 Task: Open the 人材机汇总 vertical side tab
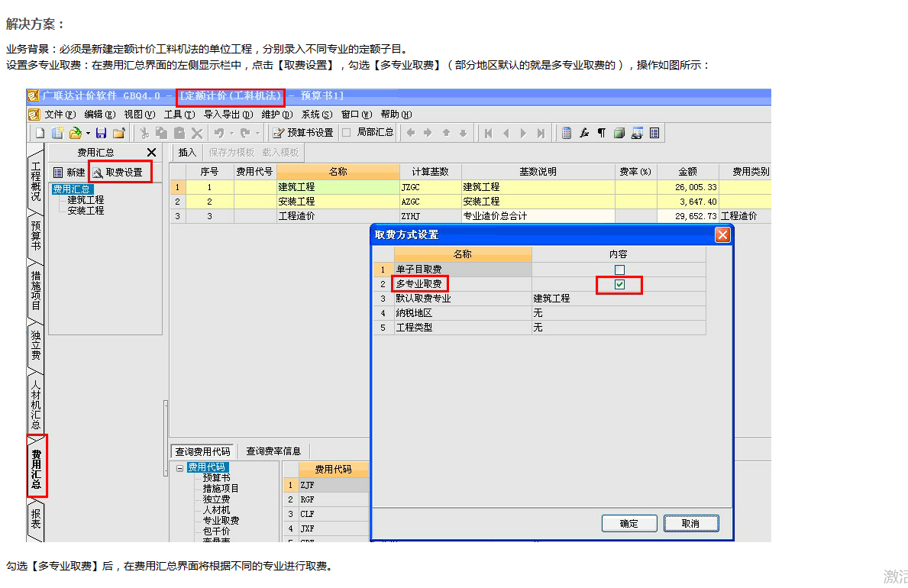click(35, 403)
